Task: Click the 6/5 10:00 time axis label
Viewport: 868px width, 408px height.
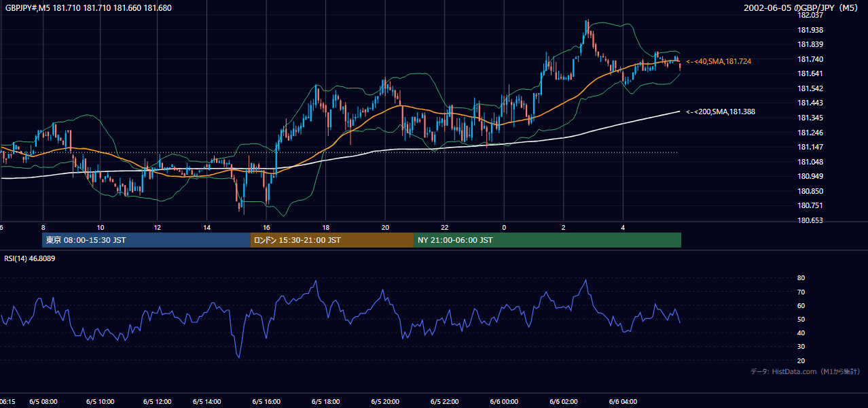Action: 101,401
